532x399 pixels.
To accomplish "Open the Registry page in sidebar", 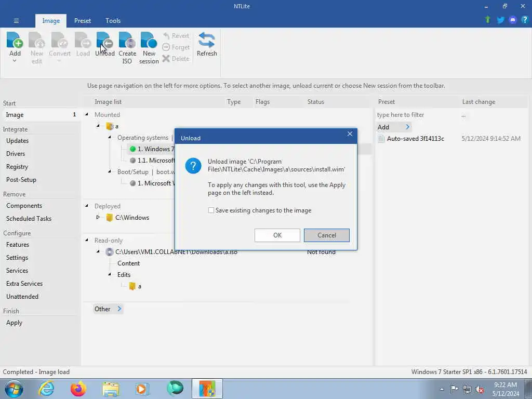I will [x=17, y=167].
